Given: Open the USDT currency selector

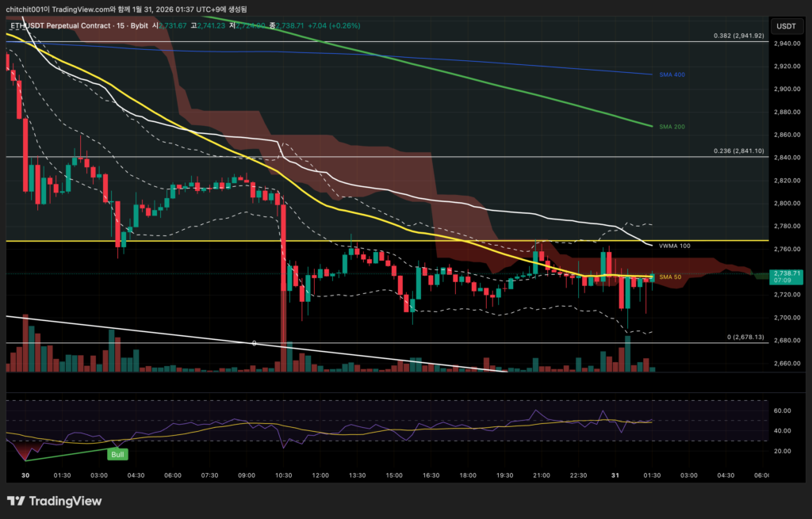Looking at the screenshot, I should (x=785, y=26).
